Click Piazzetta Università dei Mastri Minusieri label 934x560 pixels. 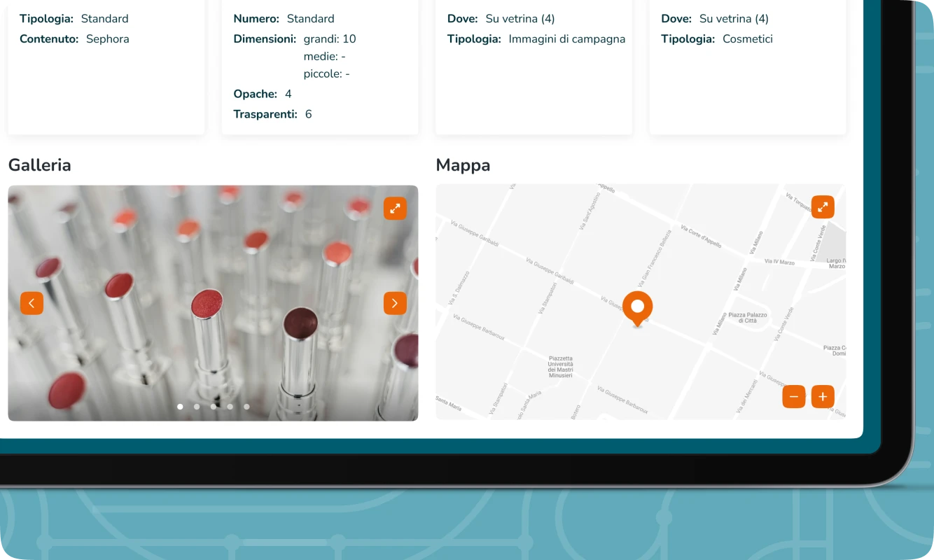(560, 367)
